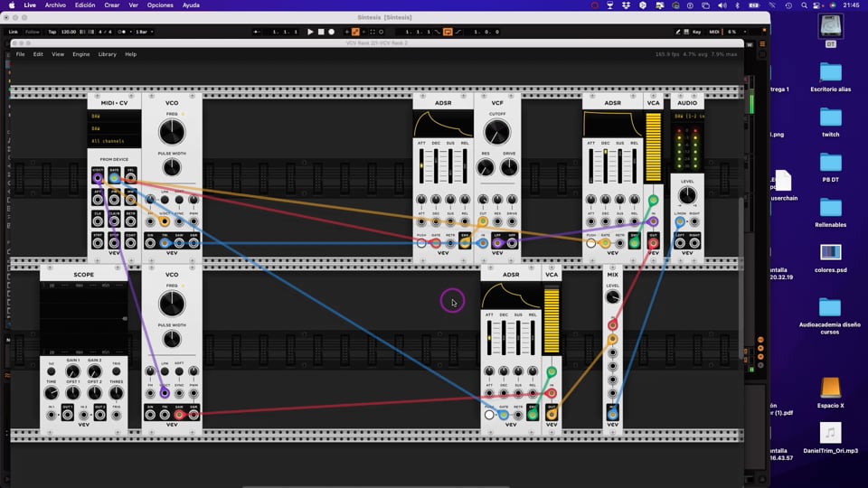Toggle Follow playback in Live
The image size is (868, 488).
[x=33, y=33]
